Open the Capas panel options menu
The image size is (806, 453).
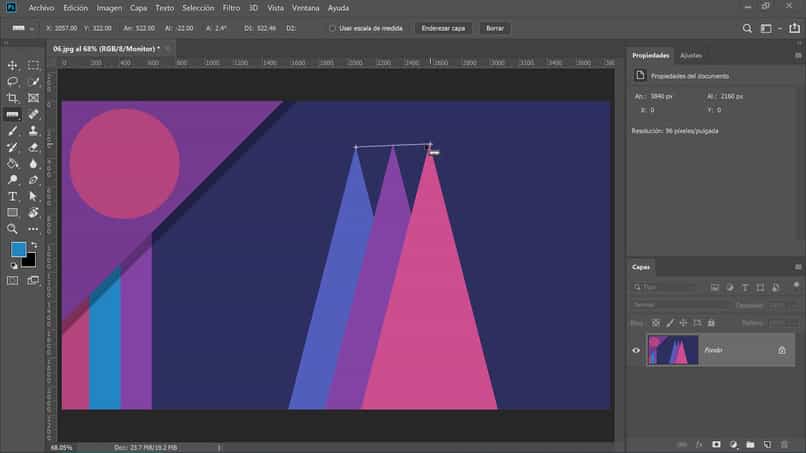pyautogui.click(x=798, y=267)
